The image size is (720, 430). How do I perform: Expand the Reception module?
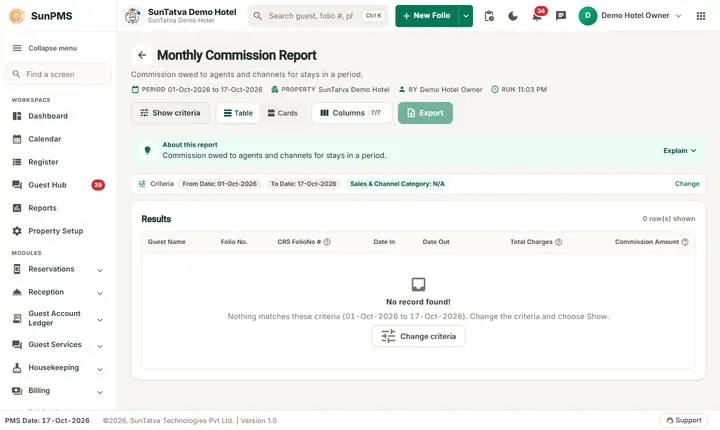click(x=58, y=292)
